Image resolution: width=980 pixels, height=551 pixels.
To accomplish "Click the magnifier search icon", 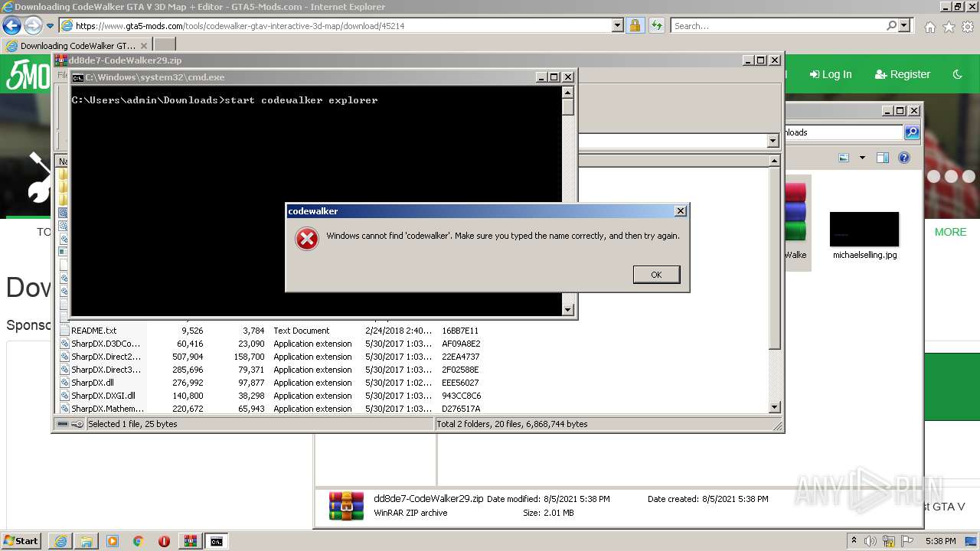I will pos(891,25).
